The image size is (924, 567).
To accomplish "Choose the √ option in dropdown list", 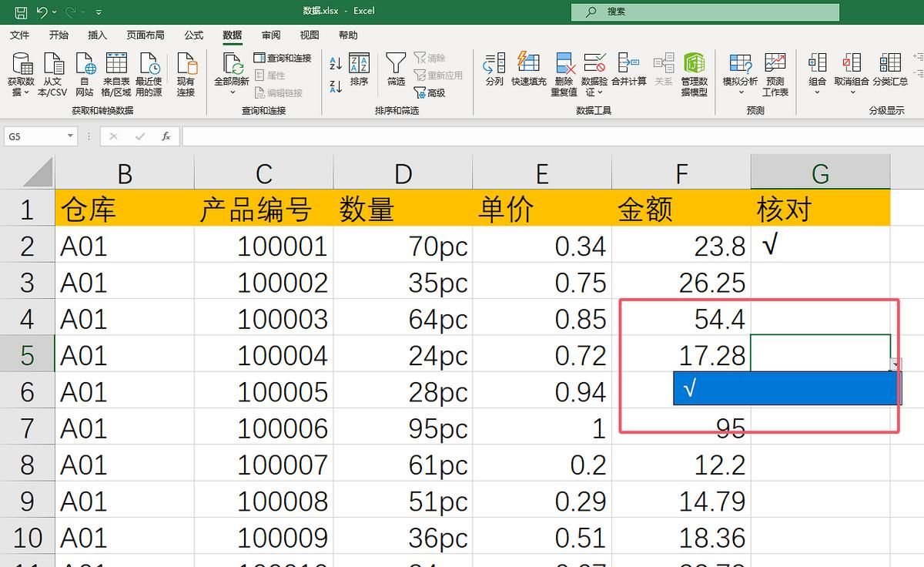I will pos(786,389).
